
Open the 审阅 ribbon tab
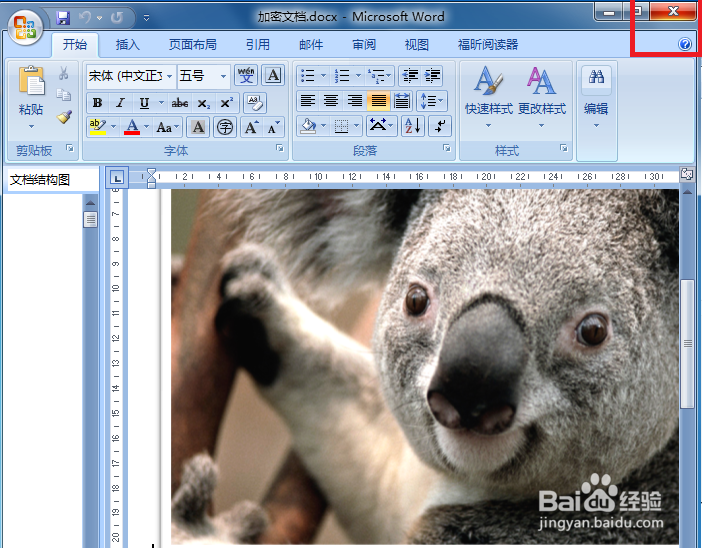click(x=364, y=44)
